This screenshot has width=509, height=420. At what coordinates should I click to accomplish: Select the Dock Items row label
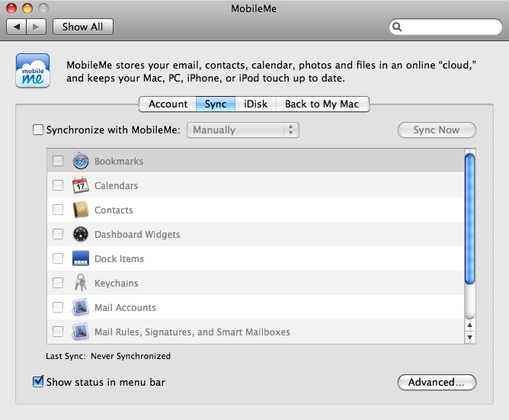tap(119, 258)
